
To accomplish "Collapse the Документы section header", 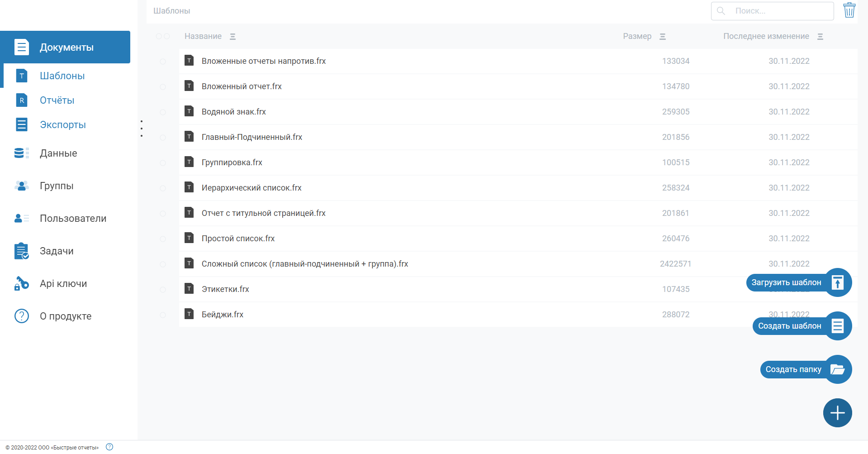I will 65,47.
